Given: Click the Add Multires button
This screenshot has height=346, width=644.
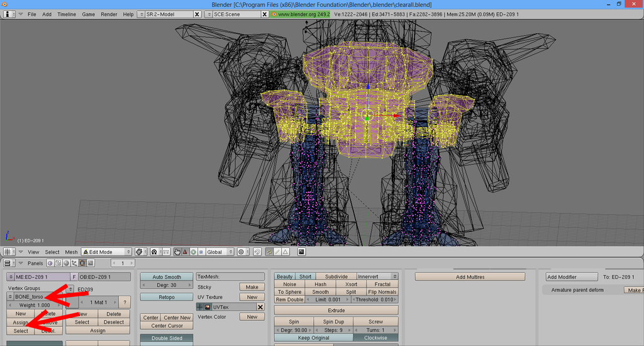Looking at the screenshot, I should click(470, 277).
